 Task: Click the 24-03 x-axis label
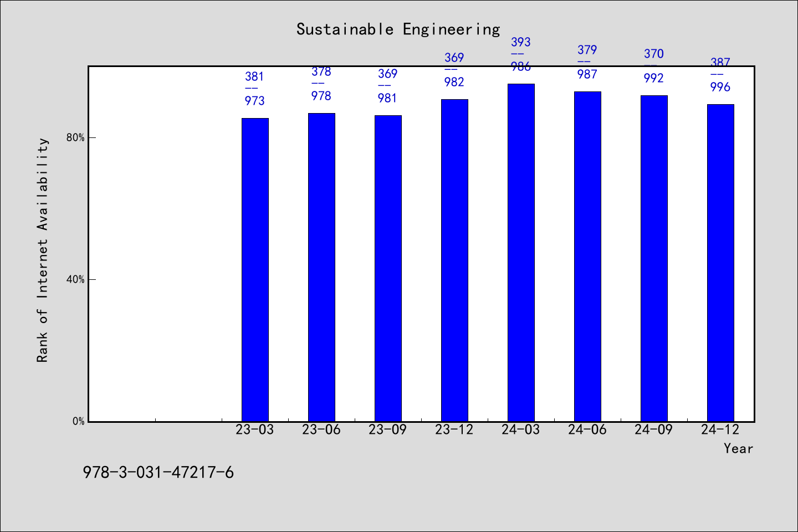[521, 429]
